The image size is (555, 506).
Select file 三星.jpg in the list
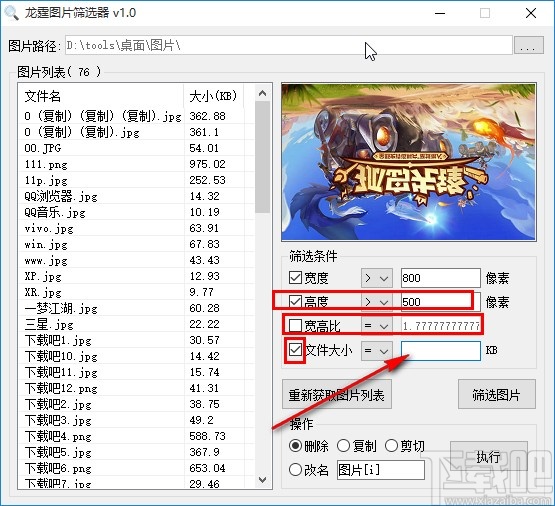click(x=49, y=324)
